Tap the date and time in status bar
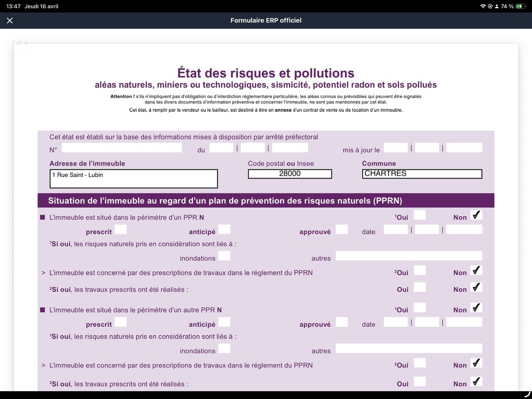Screen dimensions: 532x399 coord(32,6)
